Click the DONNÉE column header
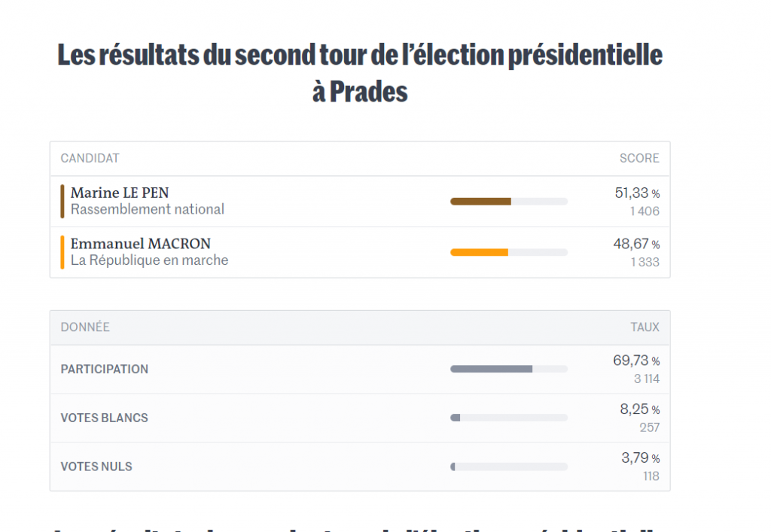Image resolution: width=771 pixels, height=532 pixels. 85,327
